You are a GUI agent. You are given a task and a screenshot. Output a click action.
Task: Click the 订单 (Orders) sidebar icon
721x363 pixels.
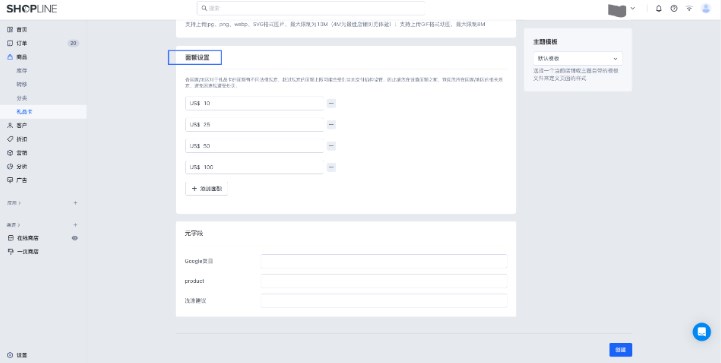10,43
